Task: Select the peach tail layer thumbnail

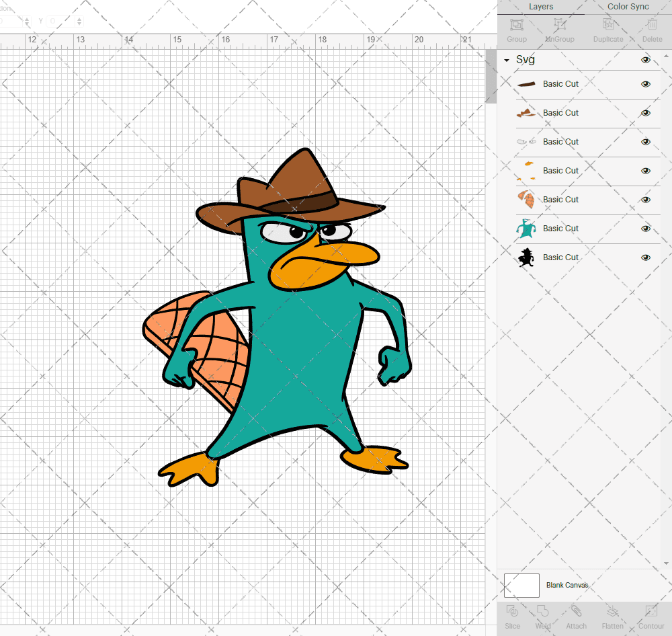Action: [x=526, y=200]
